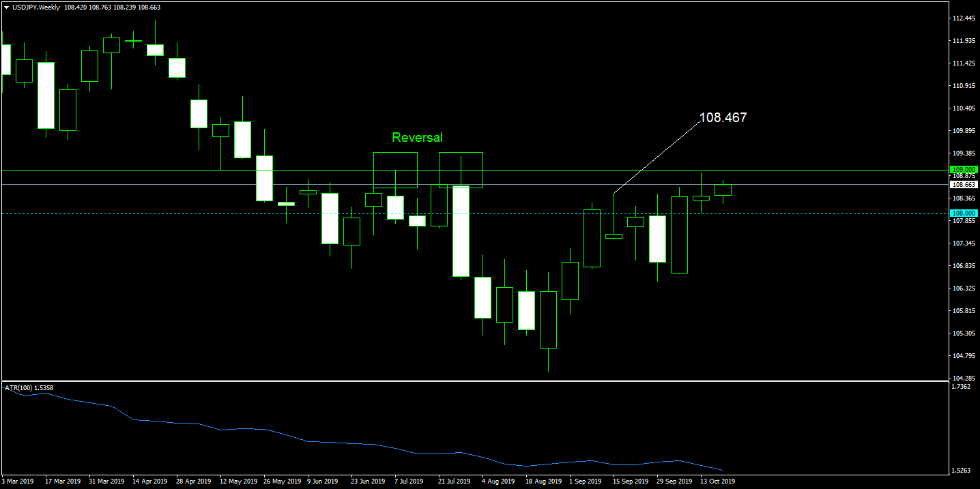The height and width of the screenshot is (489, 980).
Task: Click 110.915 on the price scale
Action: (x=963, y=86)
